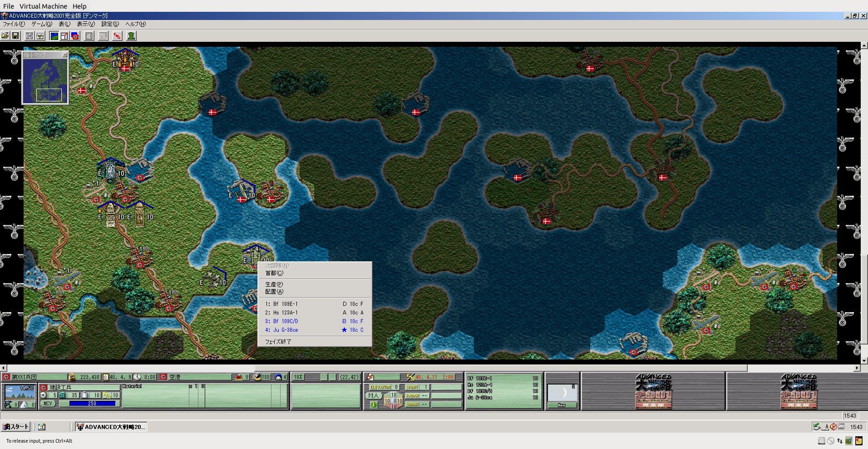The width and height of the screenshot is (868, 449).
Task: Toggle the hex grid display icon
Action: tap(89, 36)
